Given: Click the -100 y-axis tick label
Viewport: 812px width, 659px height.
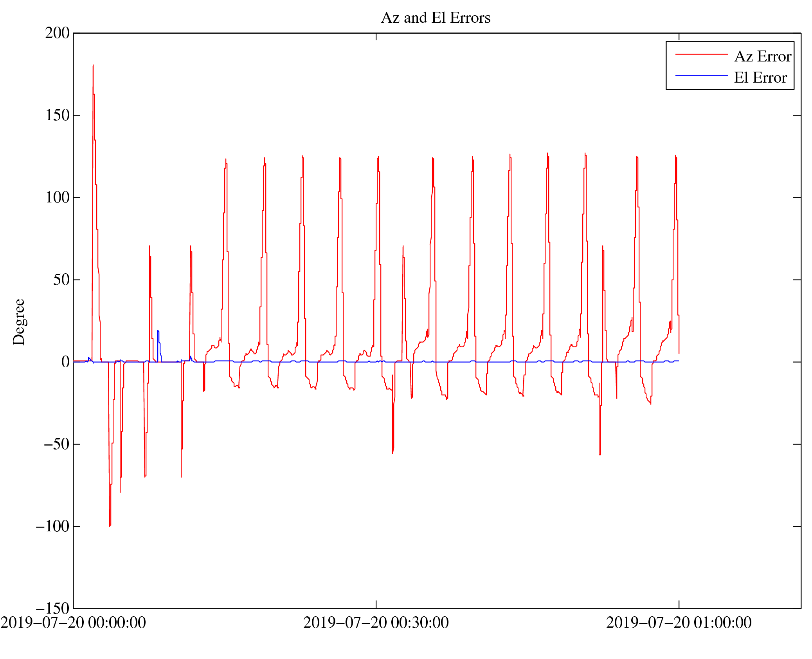Looking at the screenshot, I should pos(52,526).
